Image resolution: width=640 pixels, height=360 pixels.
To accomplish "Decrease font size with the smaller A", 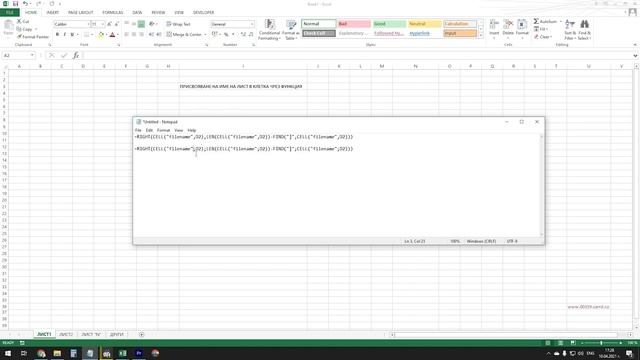I will (x=117, y=24).
